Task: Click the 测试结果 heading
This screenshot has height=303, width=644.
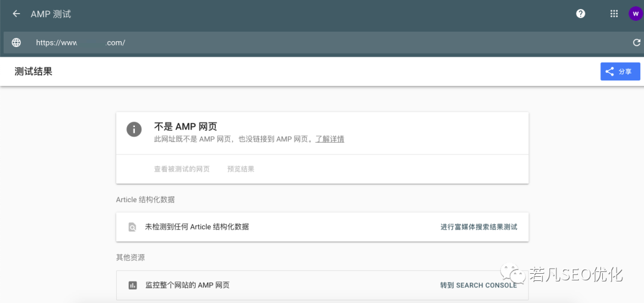Action: click(33, 72)
